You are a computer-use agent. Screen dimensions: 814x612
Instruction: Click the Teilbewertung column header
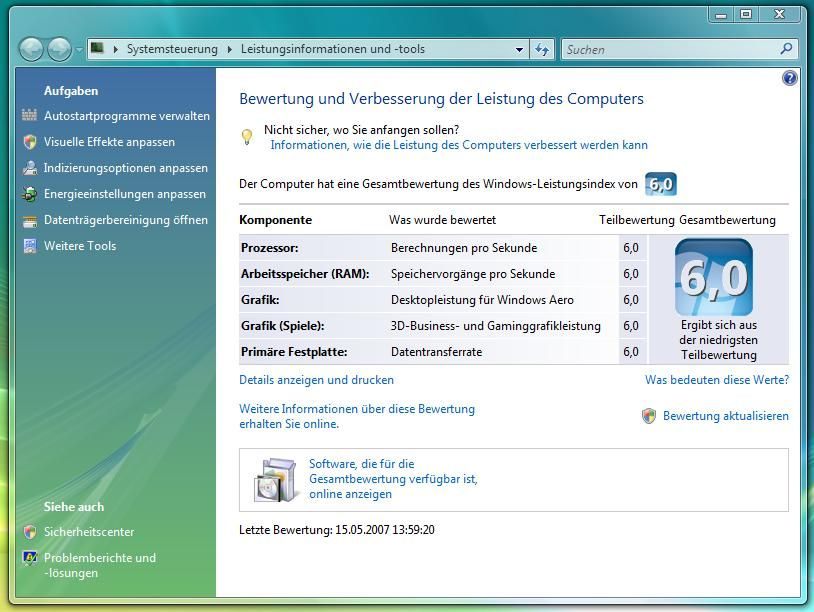pyautogui.click(x=636, y=220)
